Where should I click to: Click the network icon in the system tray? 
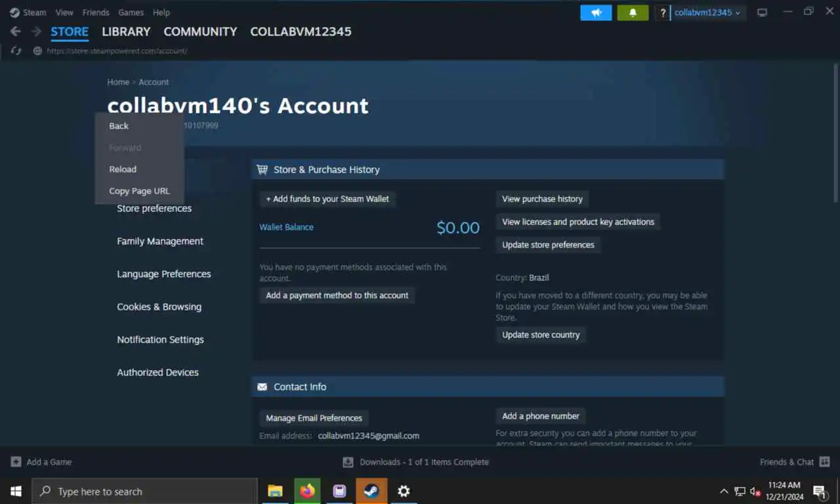tap(740, 491)
